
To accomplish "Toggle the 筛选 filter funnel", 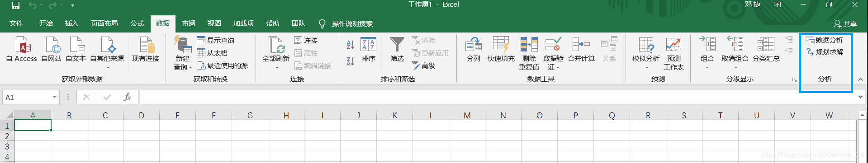I will tap(397, 50).
